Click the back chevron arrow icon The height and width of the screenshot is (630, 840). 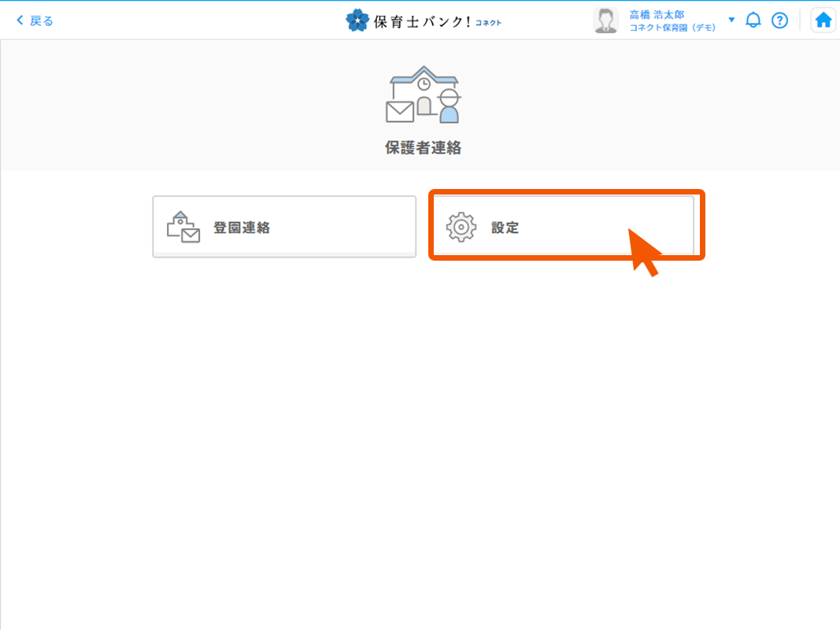click(x=20, y=20)
